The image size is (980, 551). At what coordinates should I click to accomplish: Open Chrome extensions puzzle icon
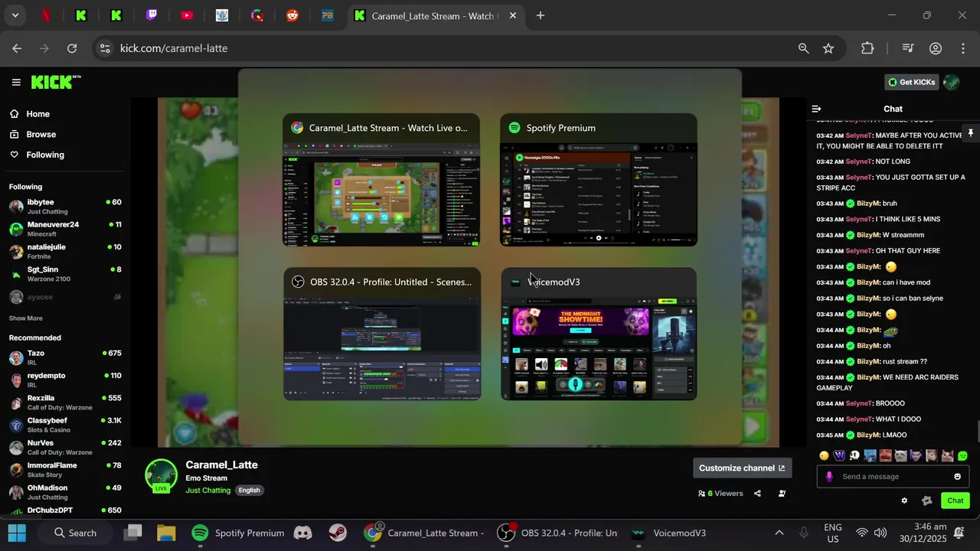click(x=867, y=48)
